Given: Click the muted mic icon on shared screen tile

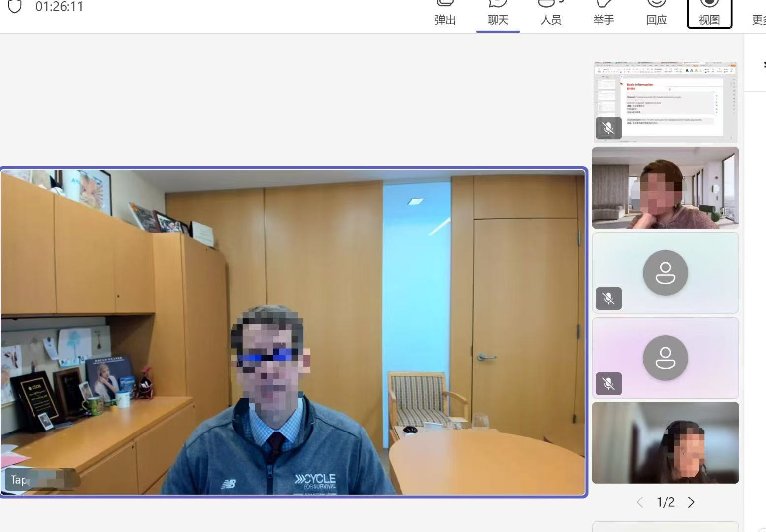Looking at the screenshot, I should click(x=608, y=129).
